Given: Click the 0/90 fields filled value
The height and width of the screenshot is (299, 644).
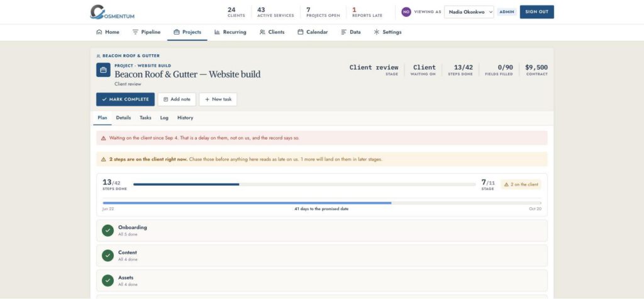Looking at the screenshot, I should click(x=505, y=67).
